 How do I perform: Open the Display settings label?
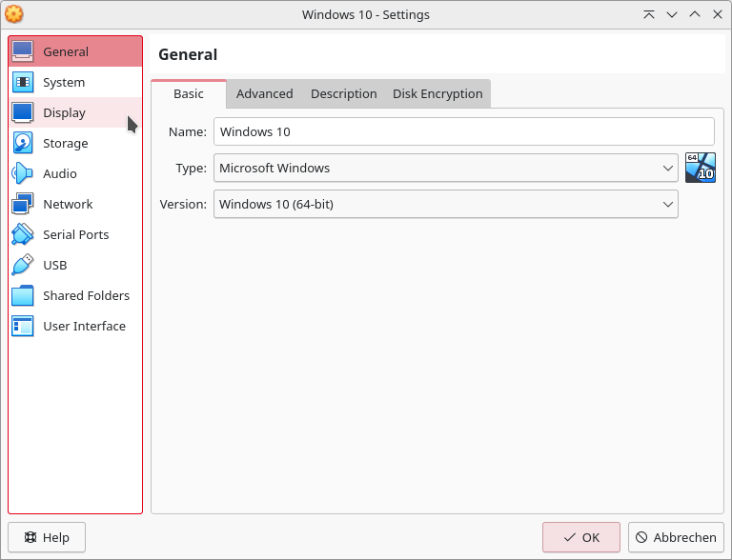[x=65, y=113]
